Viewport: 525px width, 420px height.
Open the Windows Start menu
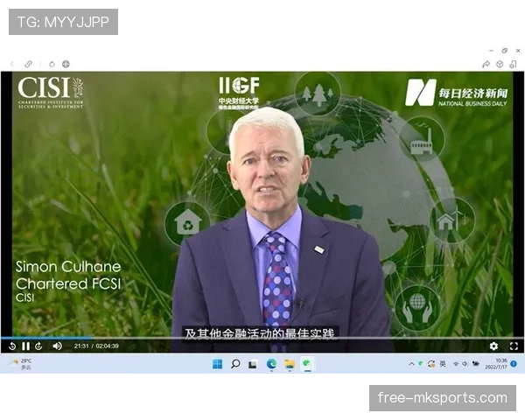(x=217, y=364)
